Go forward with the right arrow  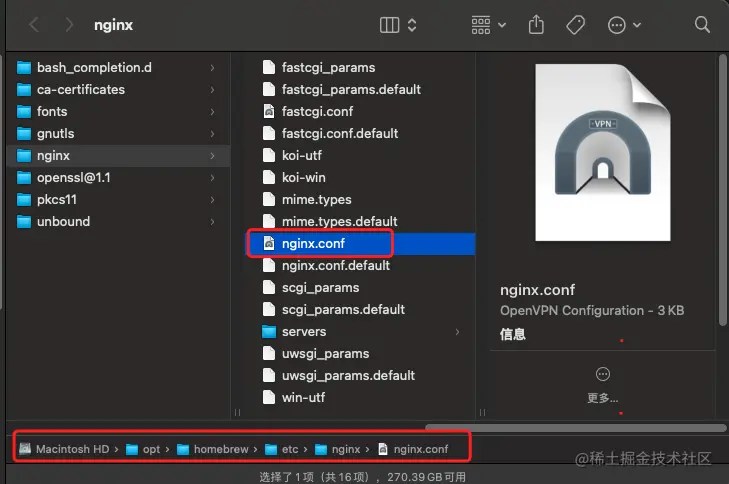coord(69,25)
